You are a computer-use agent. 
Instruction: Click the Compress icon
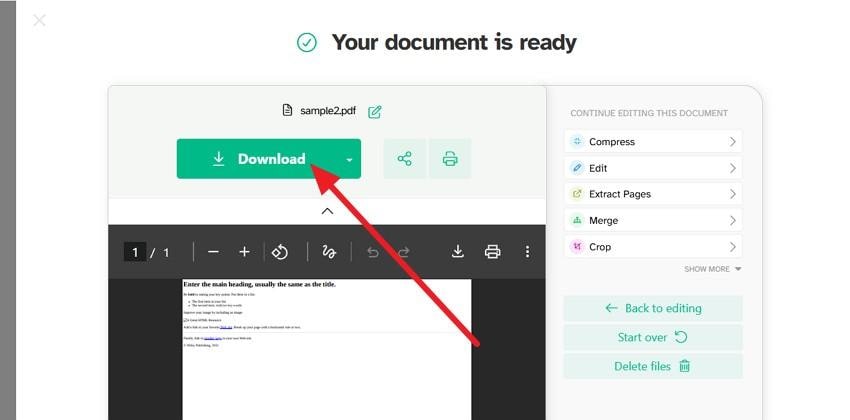coord(577,141)
